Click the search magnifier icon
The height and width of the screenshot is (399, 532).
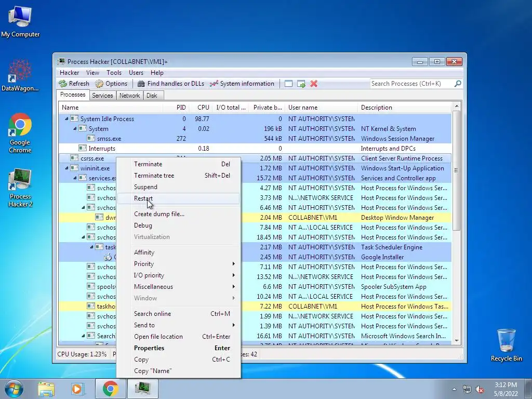458,84
